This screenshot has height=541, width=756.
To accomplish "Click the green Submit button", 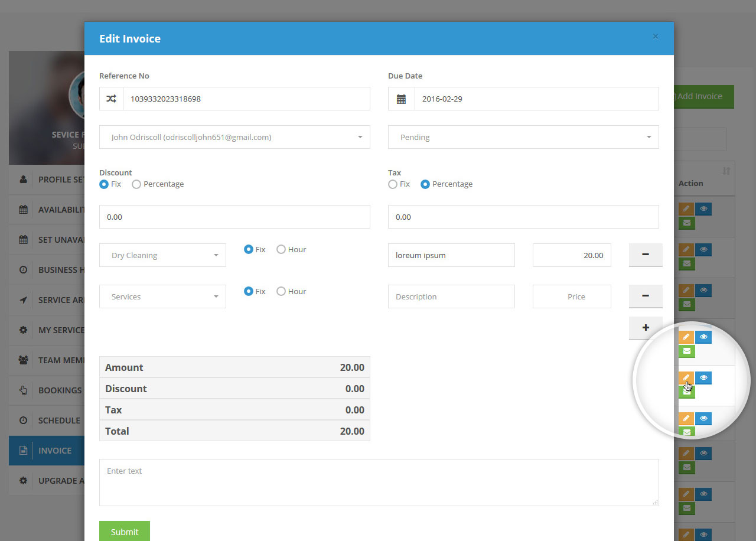I will [x=125, y=532].
